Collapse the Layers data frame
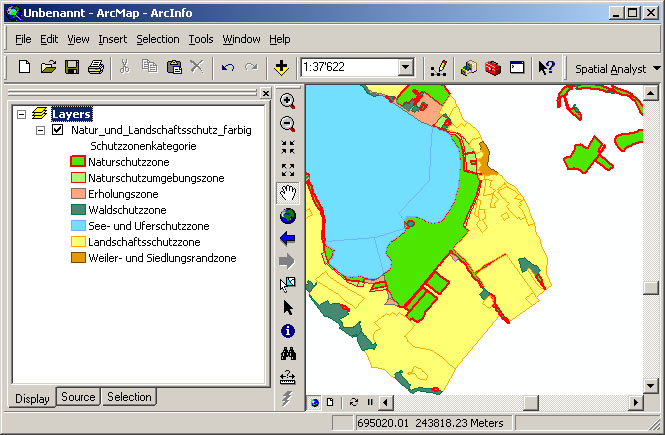Image resolution: width=665 pixels, height=435 pixels. [x=22, y=115]
